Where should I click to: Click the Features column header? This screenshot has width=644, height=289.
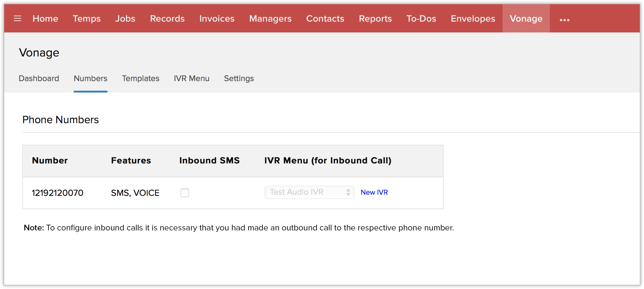coord(131,160)
